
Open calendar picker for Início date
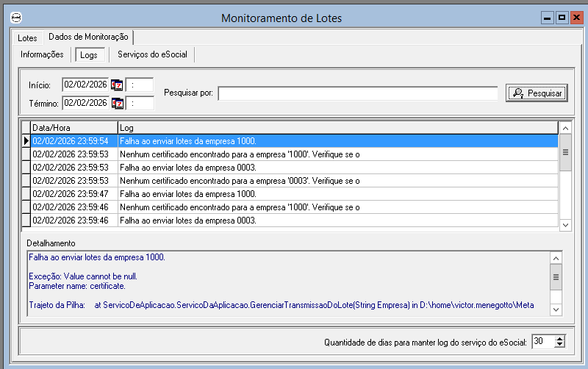point(117,85)
